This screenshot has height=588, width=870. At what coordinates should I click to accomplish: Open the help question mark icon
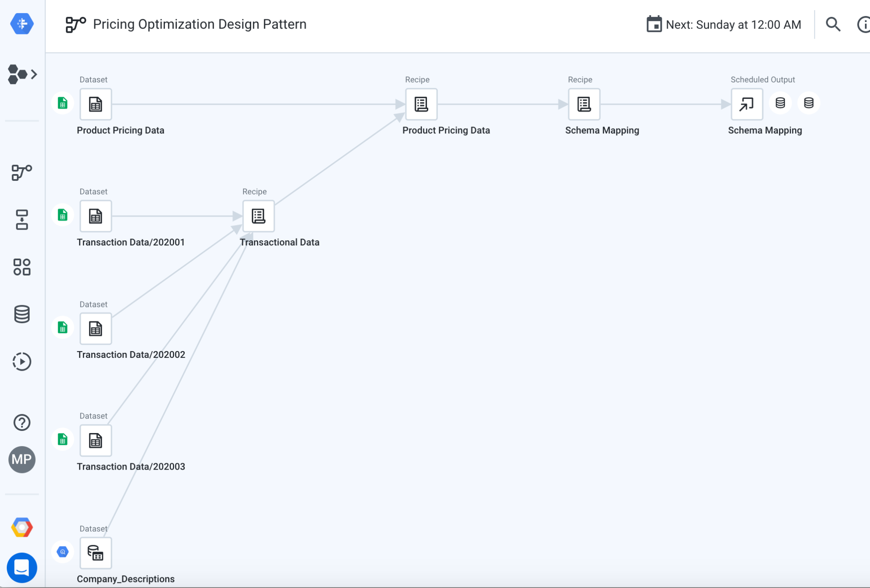coord(22,422)
